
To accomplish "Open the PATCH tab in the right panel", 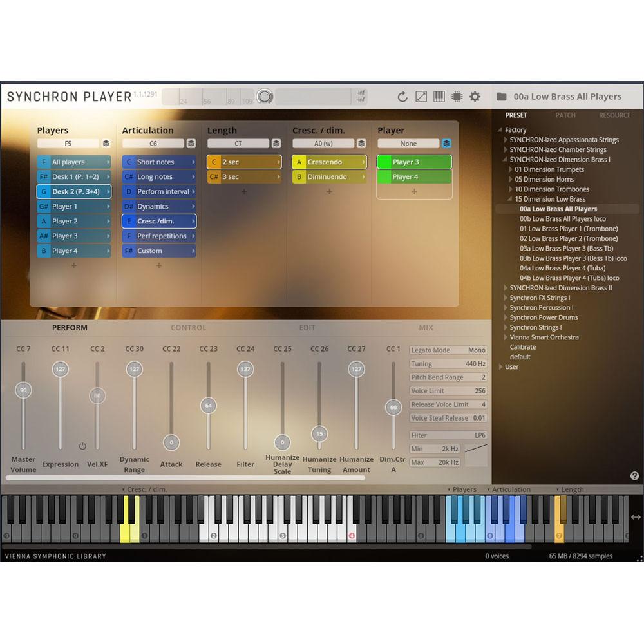I will tap(565, 115).
